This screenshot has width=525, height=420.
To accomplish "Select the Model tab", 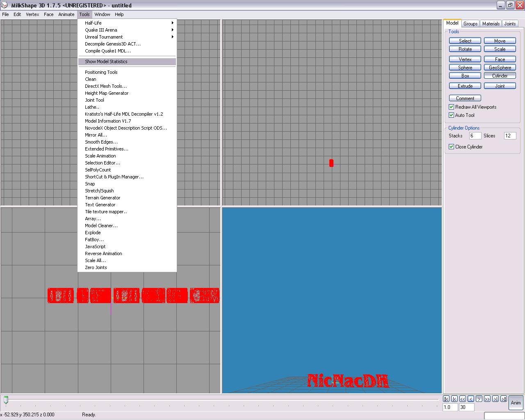I will click(x=452, y=23).
